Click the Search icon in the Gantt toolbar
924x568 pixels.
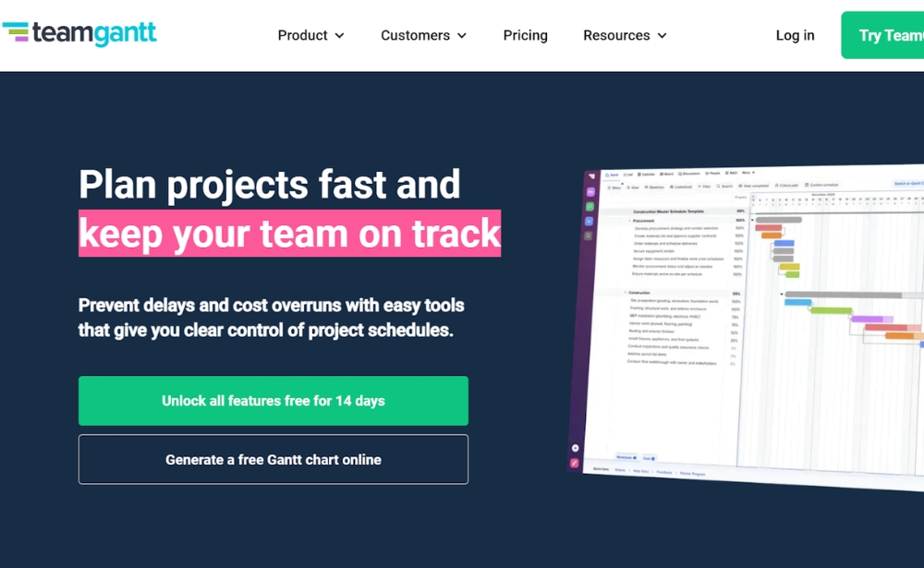[x=723, y=185]
